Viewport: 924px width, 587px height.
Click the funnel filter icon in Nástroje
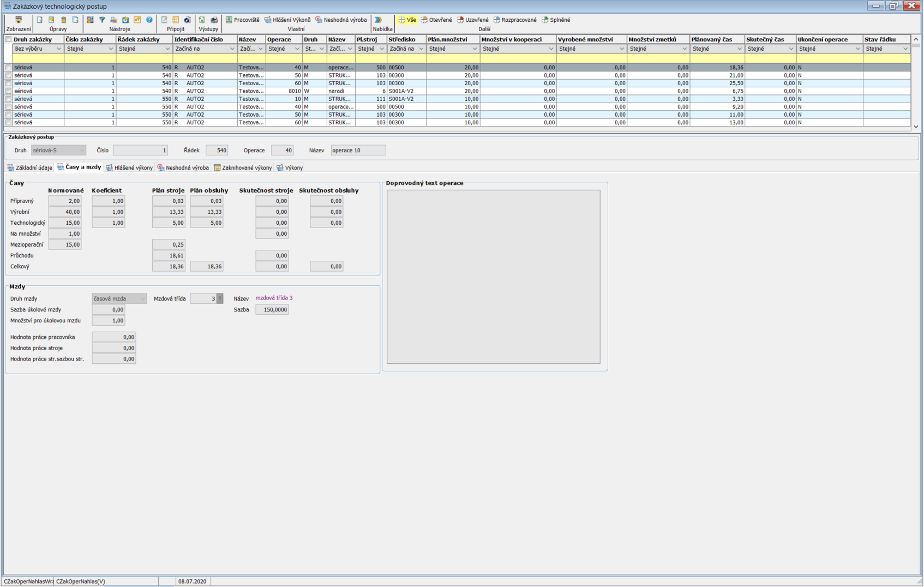(x=102, y=20)
